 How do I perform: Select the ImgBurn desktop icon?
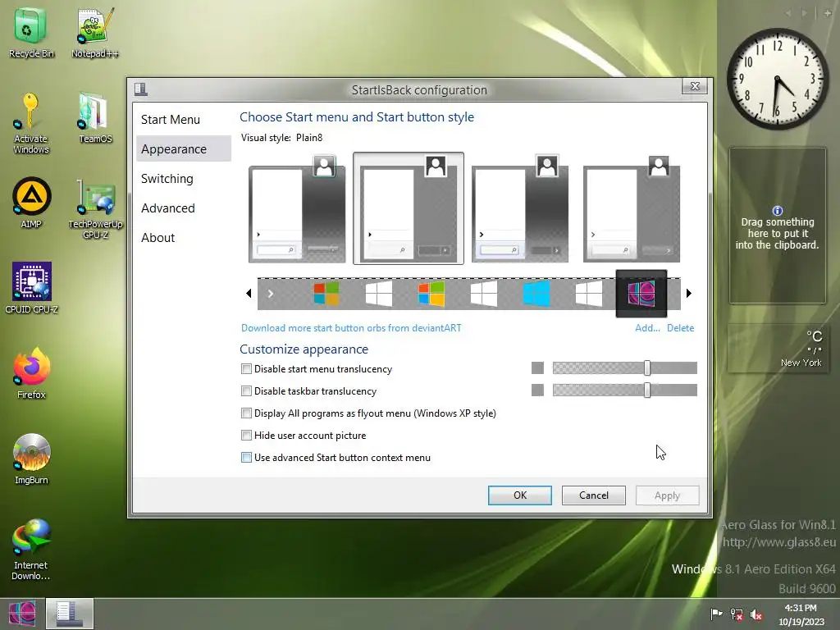tap(31, 459)
